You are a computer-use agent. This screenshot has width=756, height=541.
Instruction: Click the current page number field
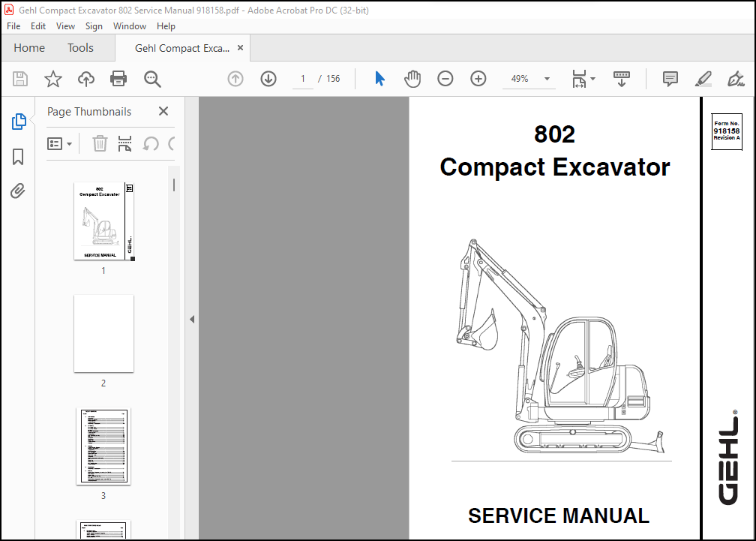pyautogui.click(x=303, y=79)
